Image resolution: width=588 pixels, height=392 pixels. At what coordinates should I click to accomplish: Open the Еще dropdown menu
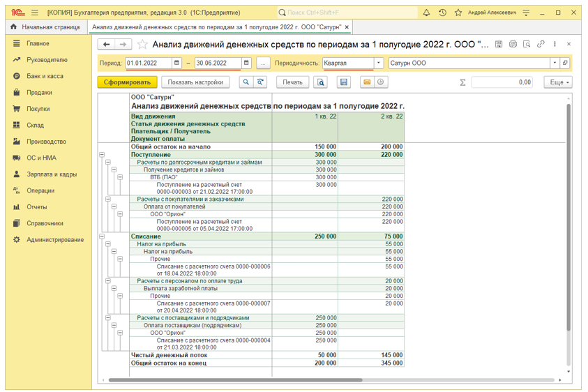(559, 82)
